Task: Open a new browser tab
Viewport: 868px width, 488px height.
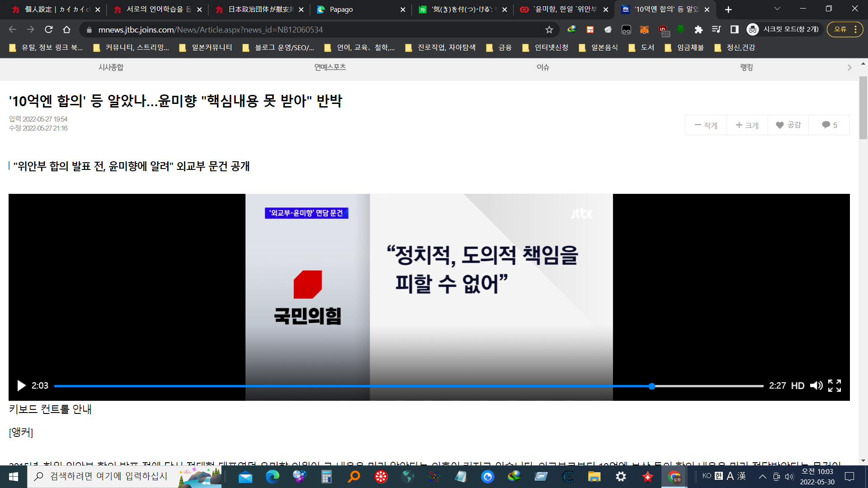Action: (728, 9)
